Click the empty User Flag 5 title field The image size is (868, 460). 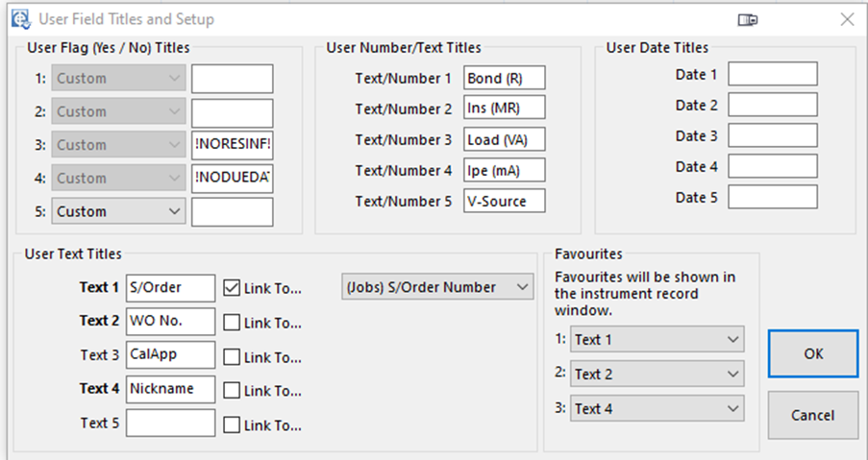pos(232,211)
